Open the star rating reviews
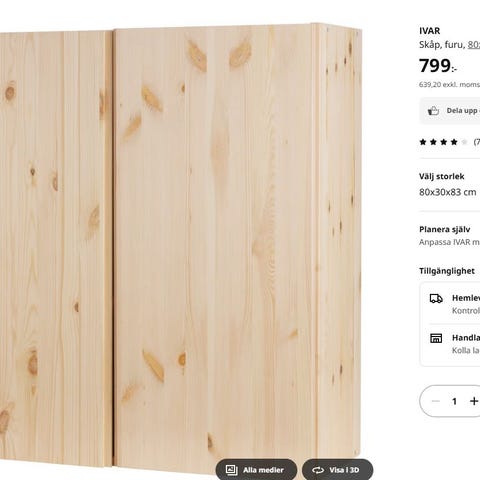This screenshot has height=480, width=480. click(450, 142)
